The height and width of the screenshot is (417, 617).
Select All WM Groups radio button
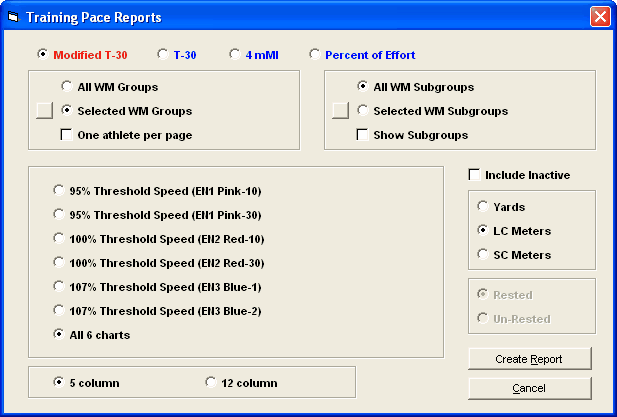pos(67,87)
